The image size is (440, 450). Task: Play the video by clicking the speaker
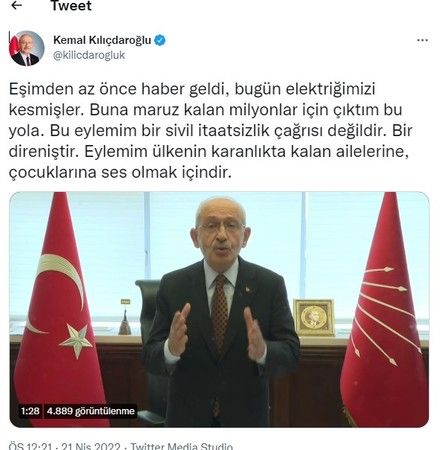pos(219,310)
